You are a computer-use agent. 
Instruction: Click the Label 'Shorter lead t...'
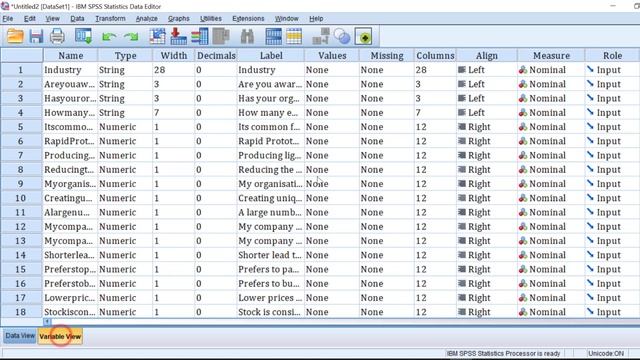[271, 255]
